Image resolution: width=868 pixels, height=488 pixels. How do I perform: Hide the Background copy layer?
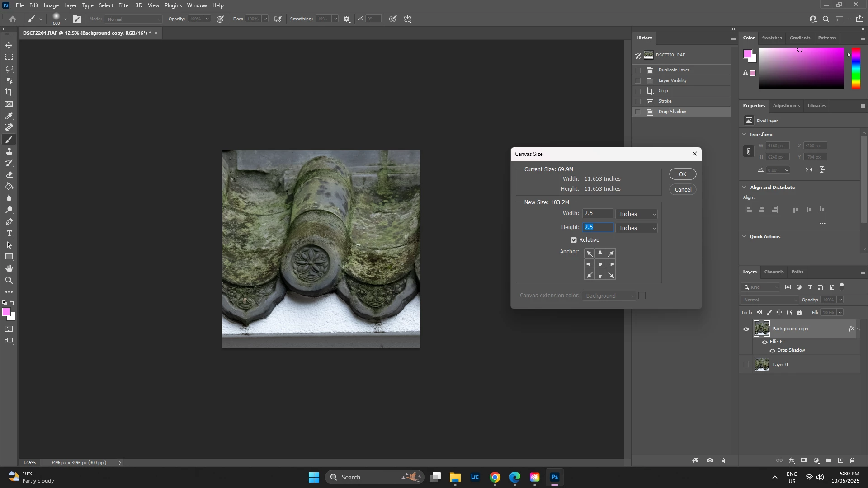pyautogui.click(x=746, y=329)
